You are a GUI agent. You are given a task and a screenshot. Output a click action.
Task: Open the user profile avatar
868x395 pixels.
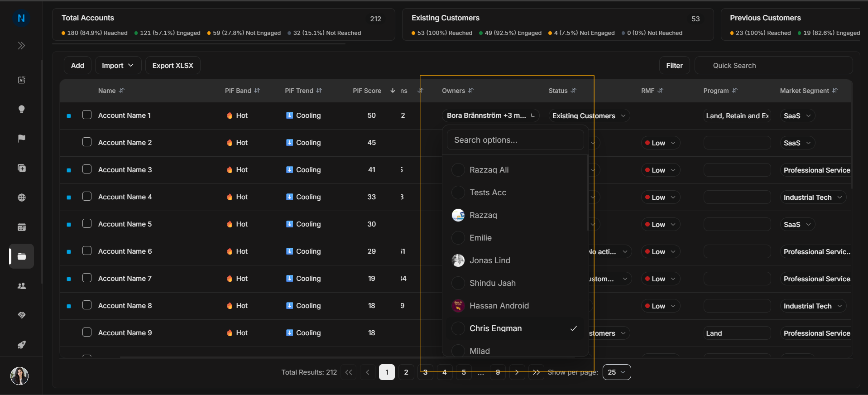click(19, 376)
